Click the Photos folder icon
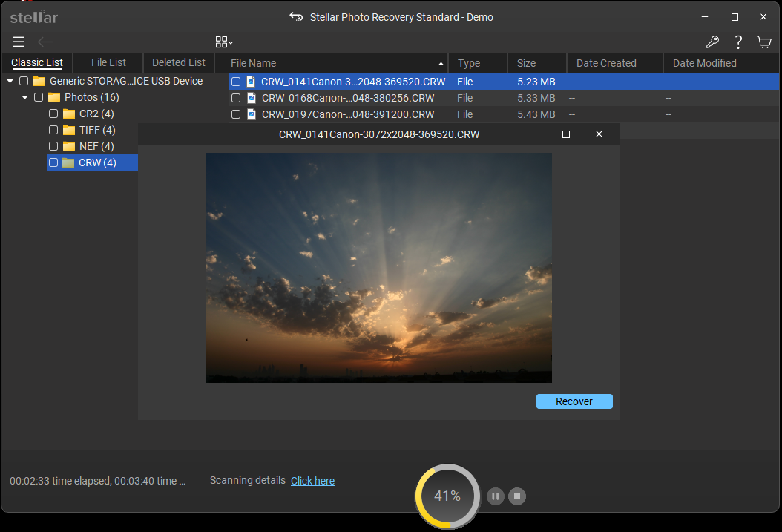The height and width of the screenshot is (532, 782). 54,98
